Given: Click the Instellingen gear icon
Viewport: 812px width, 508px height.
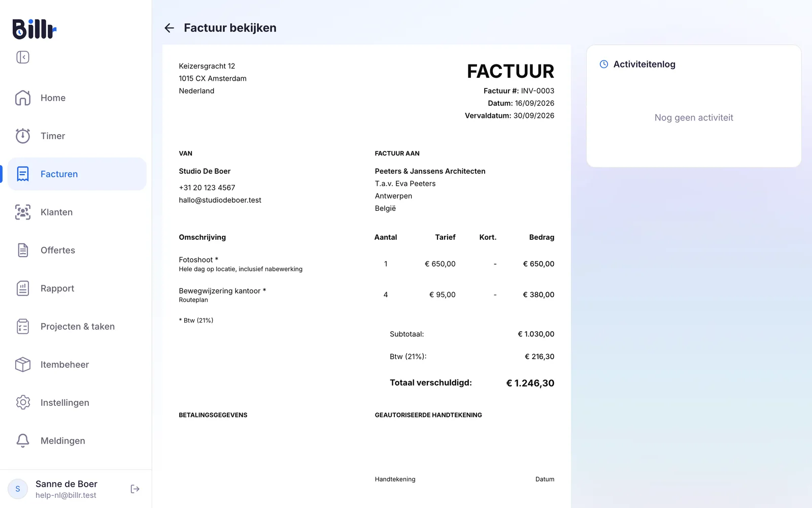Looking at the screenshot, I should click(23, 402).
